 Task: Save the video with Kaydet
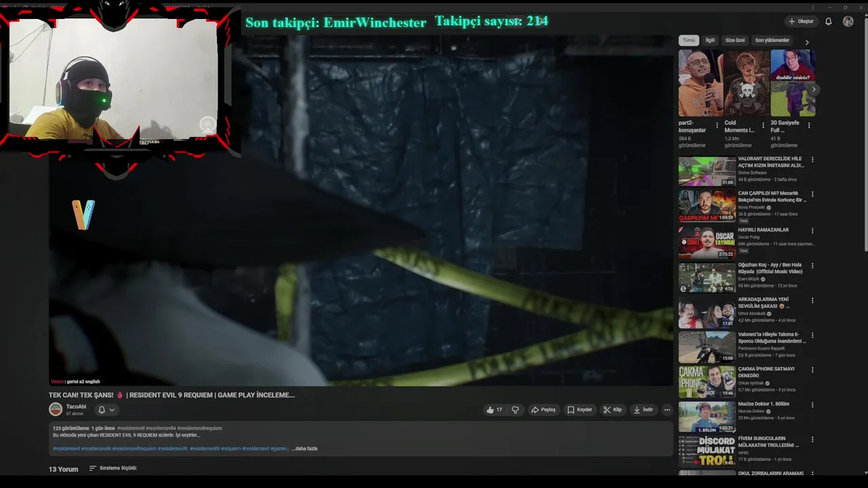point(580,410)
